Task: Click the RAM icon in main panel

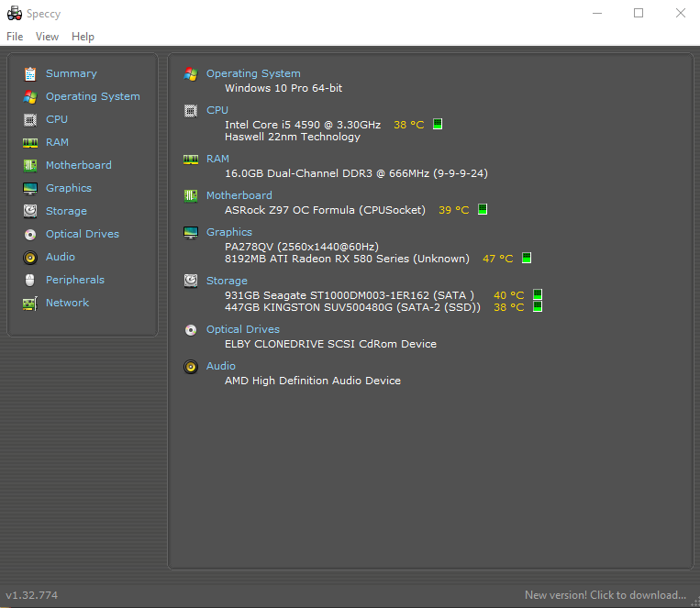Action: (191, 159)
